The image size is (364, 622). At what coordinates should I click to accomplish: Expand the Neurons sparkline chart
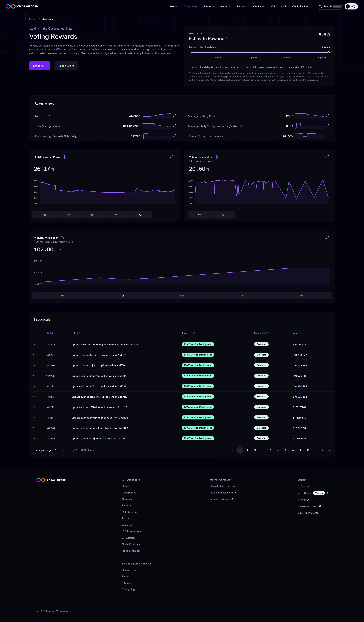(175, 116)
